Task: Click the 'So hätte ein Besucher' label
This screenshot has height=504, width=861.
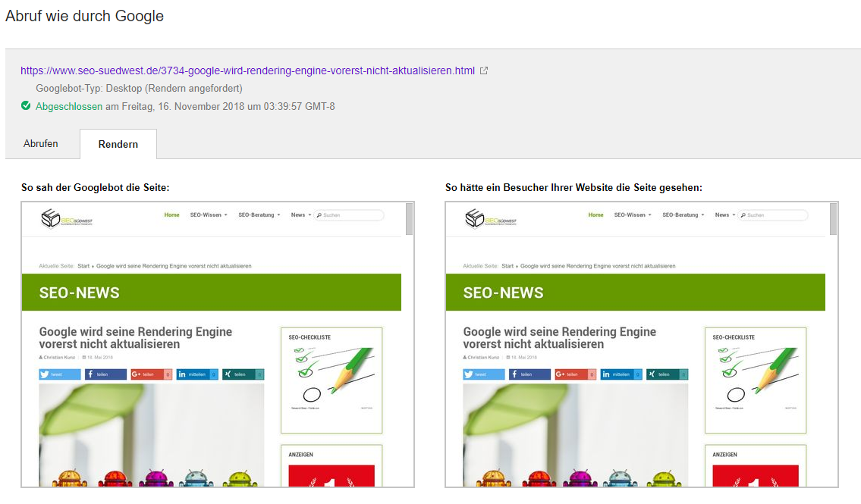Action: 573,187
